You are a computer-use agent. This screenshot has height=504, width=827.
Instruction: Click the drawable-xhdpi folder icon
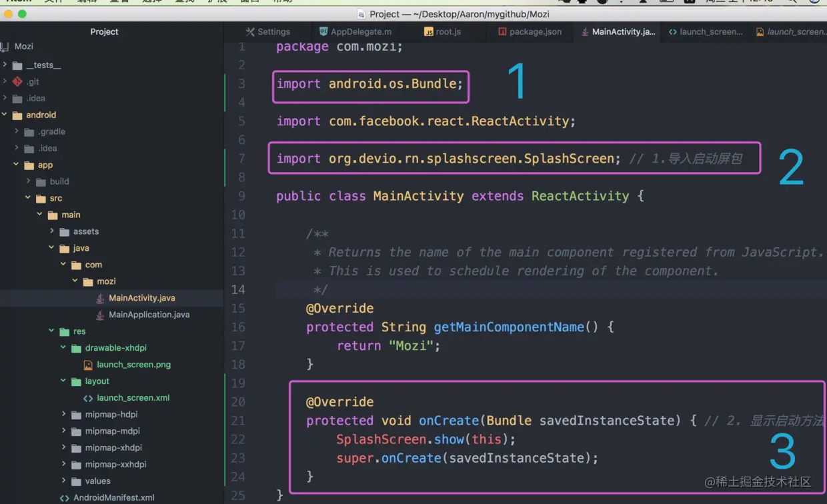point(77,348)
